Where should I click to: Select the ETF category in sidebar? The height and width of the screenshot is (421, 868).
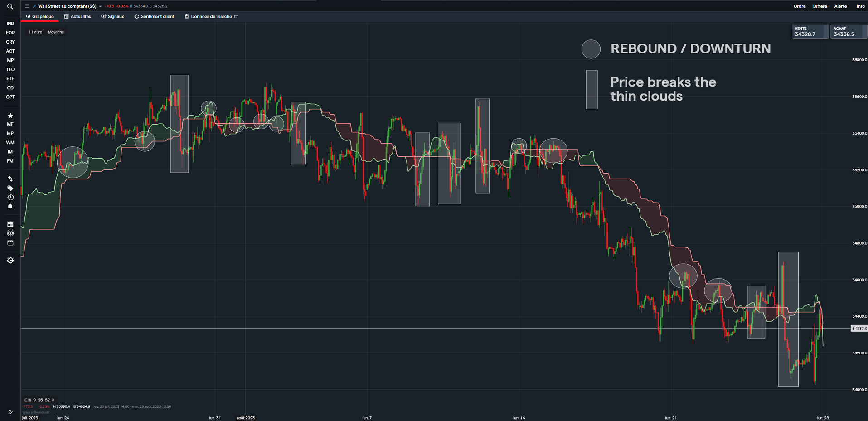pyautogui.click(x=10, y=79)
